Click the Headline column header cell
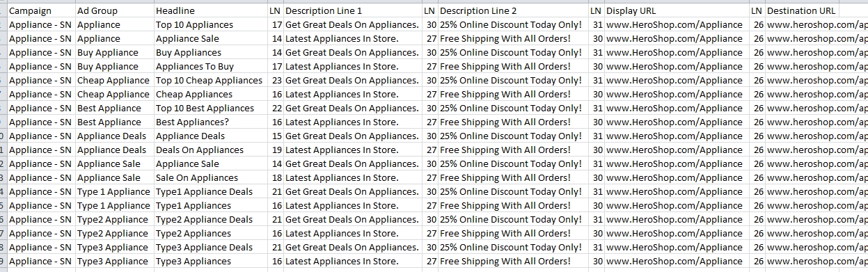The width and height of the screenshot is (868, 272). 210,11
